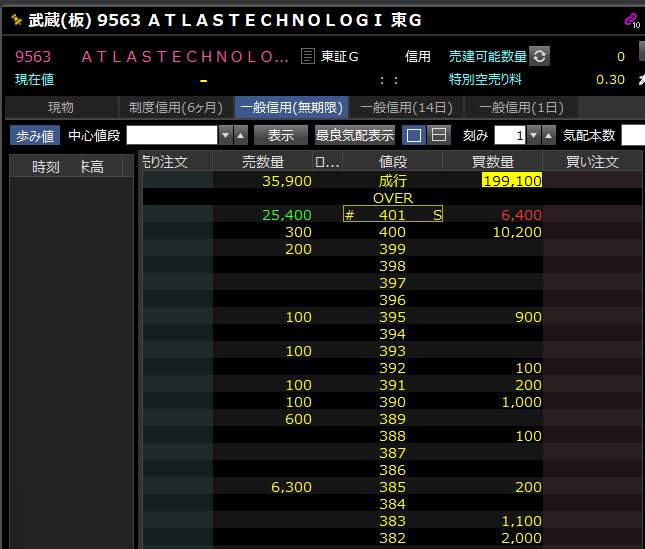Click the 特別空売り料 label
This screenshot has width=645, height=549.
click(x=485, y=79)
